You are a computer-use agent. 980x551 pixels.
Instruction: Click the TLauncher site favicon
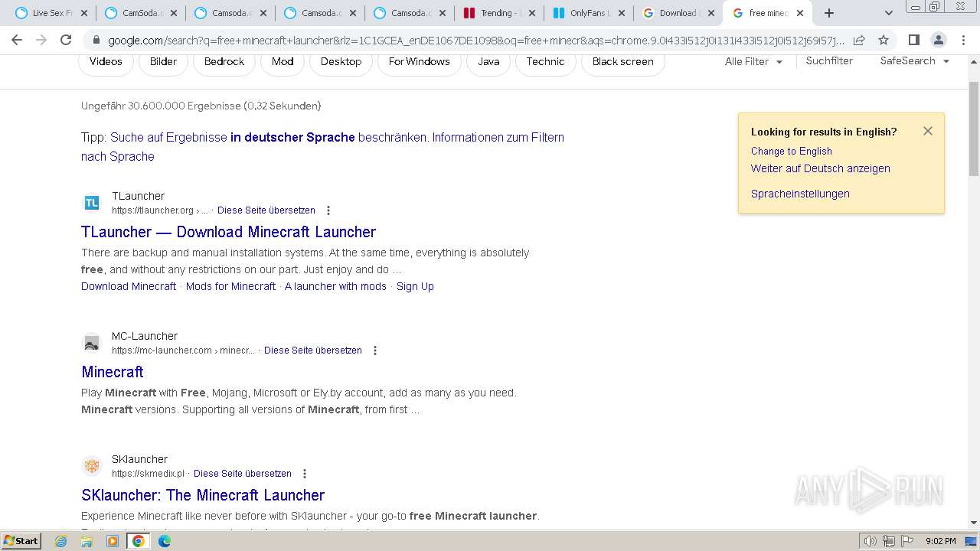point(92,203)
